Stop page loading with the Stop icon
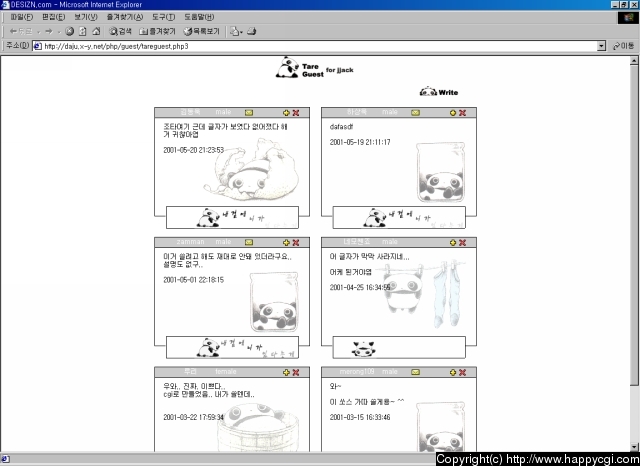 (x=70, y=31)
